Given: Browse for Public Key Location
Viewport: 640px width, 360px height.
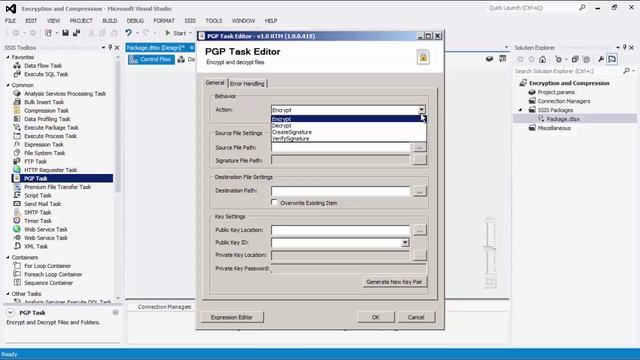Looking at the screenshot, I should coord(419,230).
